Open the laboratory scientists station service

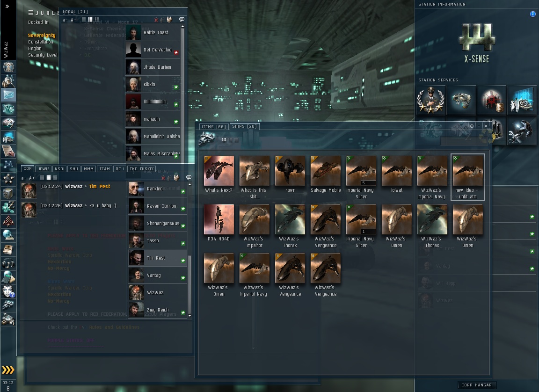click(x=522, y=100)
